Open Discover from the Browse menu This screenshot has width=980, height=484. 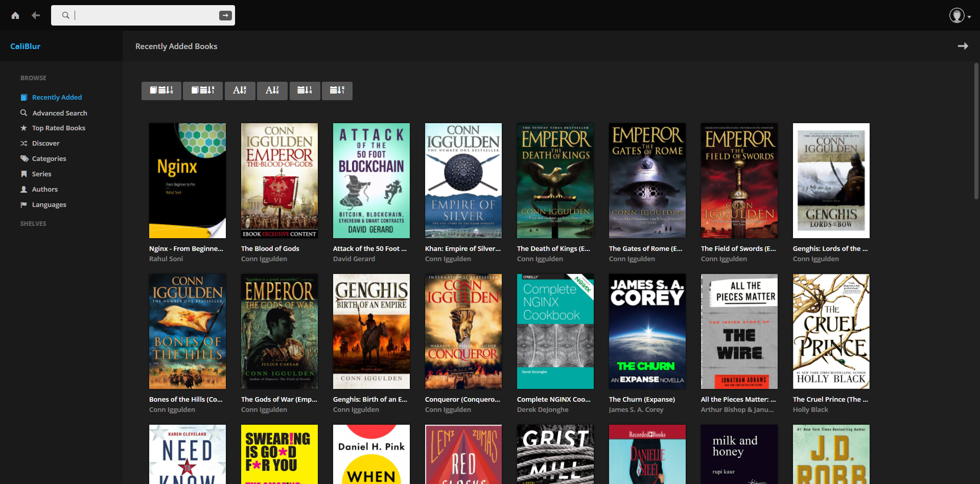coord(45,144)
